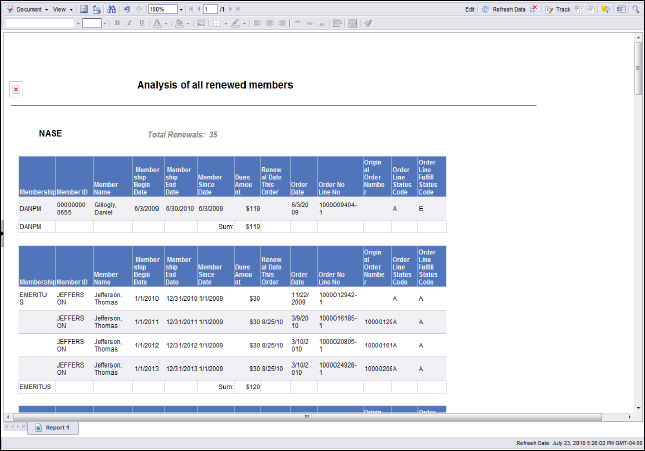Viewport: 645px width, 451px height.
Task: Click the Save document icon
Action: 85,8
